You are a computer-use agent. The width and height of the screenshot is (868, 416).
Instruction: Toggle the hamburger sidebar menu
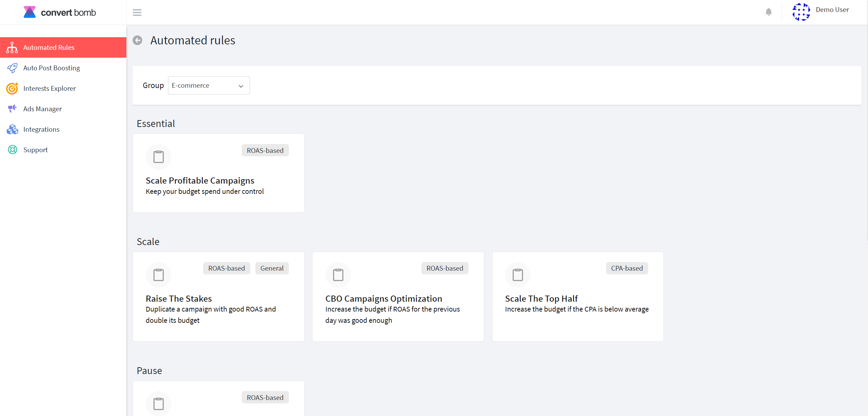pyautogui.click(x=137, y=13)
